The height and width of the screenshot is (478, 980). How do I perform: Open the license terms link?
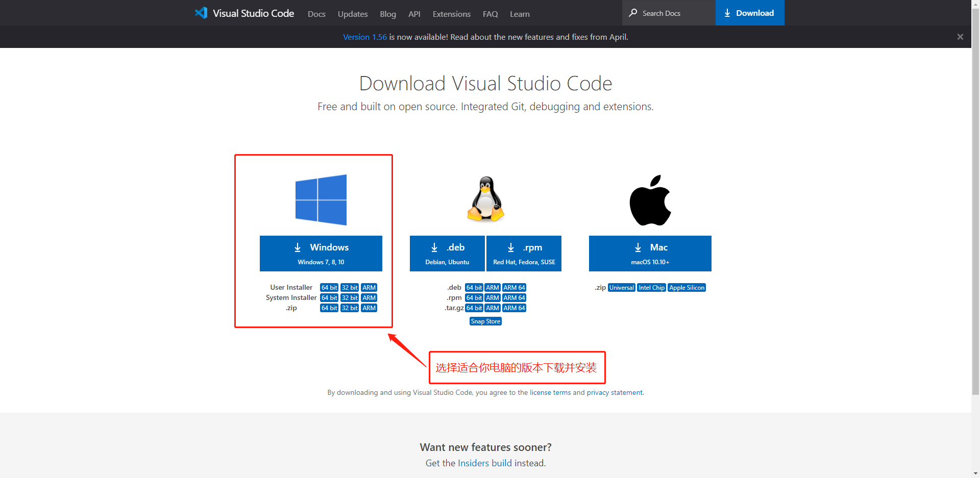550,392
